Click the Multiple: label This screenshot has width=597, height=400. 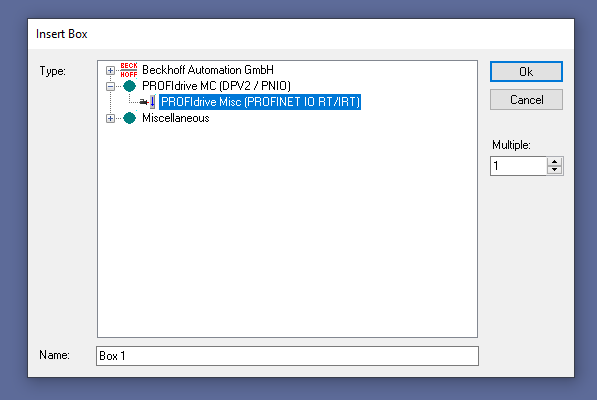click(x=511, y=145)
